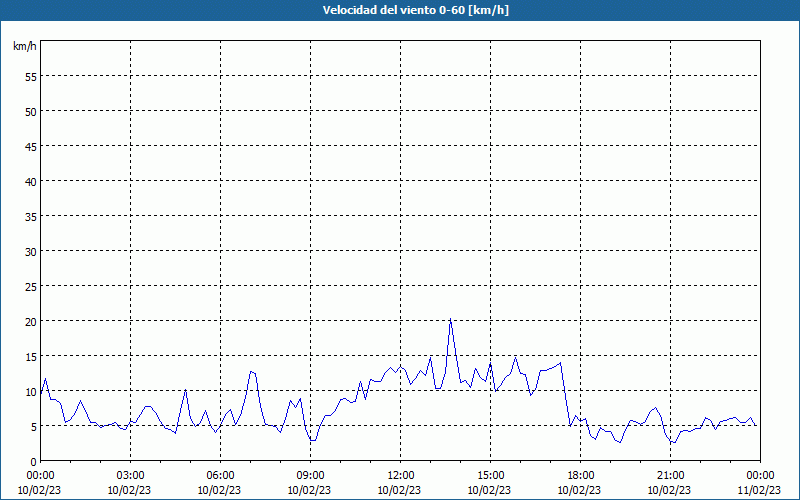This screenshot has width=800, height=500.
Task: Click the 10/02/23 date under the 18:00 label
Action: pos(579,490)
